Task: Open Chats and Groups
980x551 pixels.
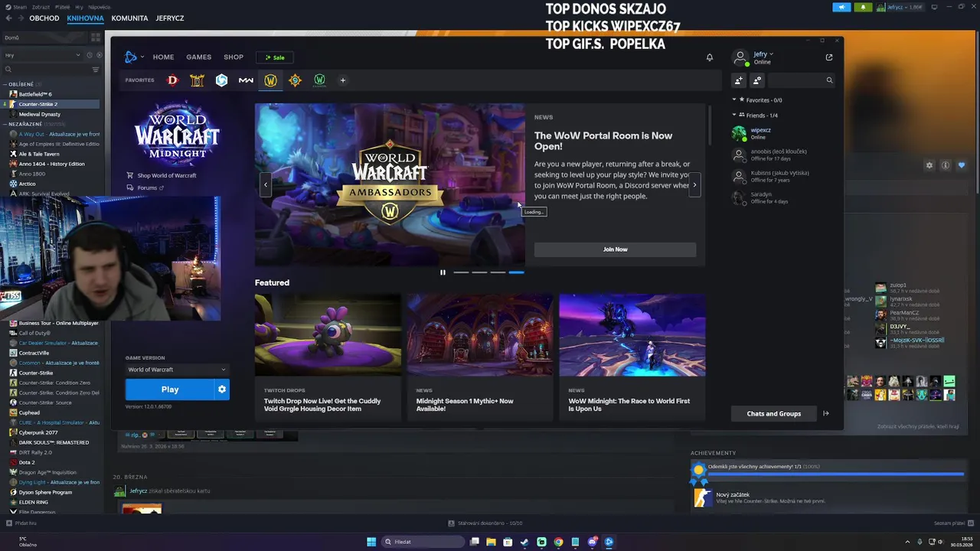Action: [773, 414]
